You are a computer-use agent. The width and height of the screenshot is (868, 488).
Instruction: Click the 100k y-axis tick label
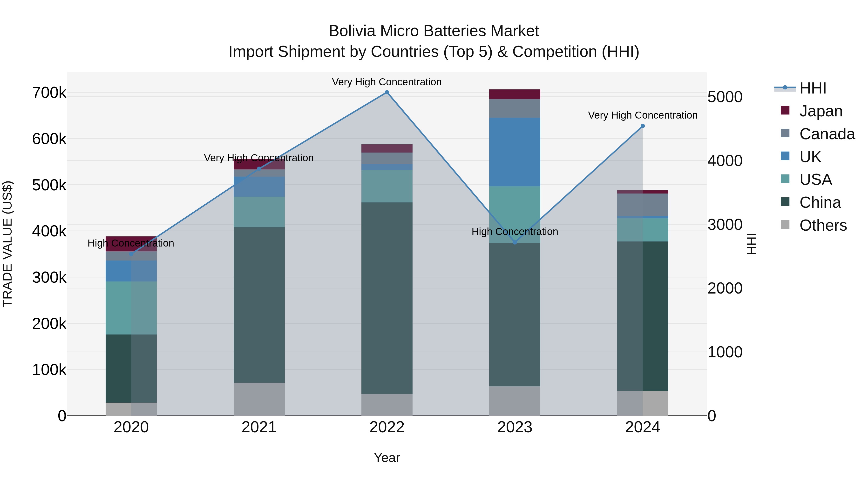click(x=49, y=370)
